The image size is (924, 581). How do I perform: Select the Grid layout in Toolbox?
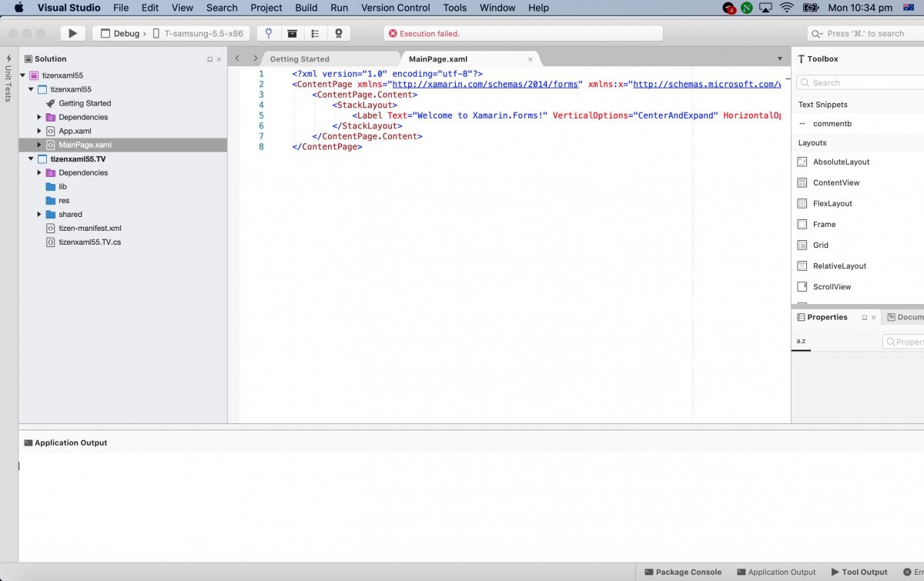pos(820,245)
